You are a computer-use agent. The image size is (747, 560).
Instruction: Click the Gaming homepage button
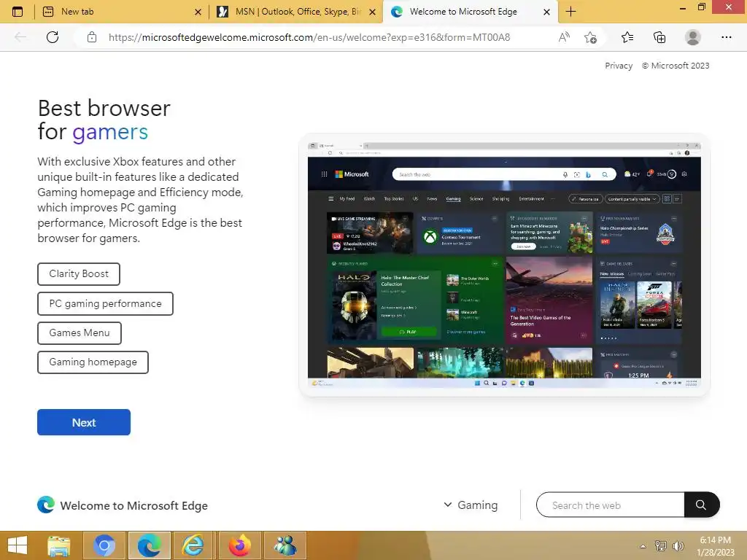93,362
